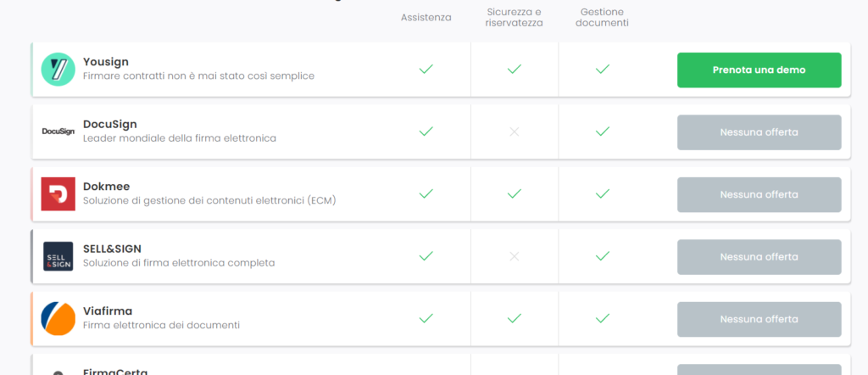This screenshot has height=375, width=868.
Task: Click the DocuSign logo
Action: coord(58,132)
